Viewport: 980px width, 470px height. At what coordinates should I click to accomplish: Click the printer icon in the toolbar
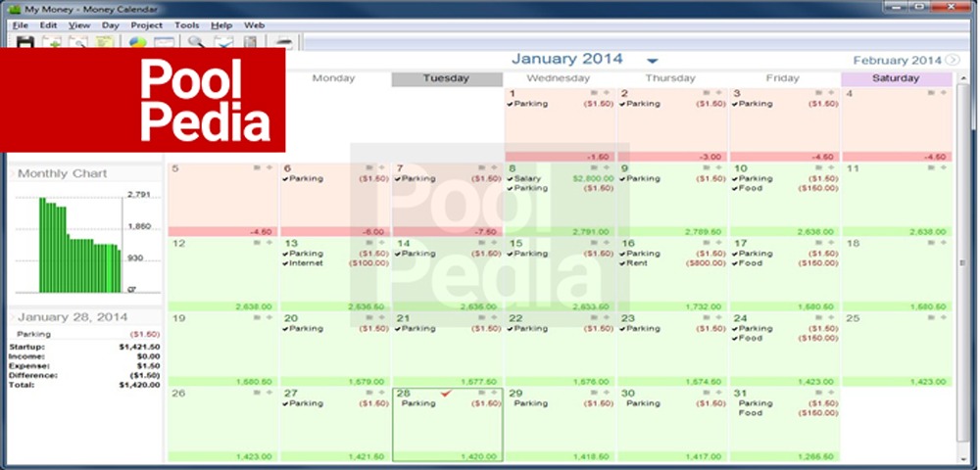click(283, 43)
